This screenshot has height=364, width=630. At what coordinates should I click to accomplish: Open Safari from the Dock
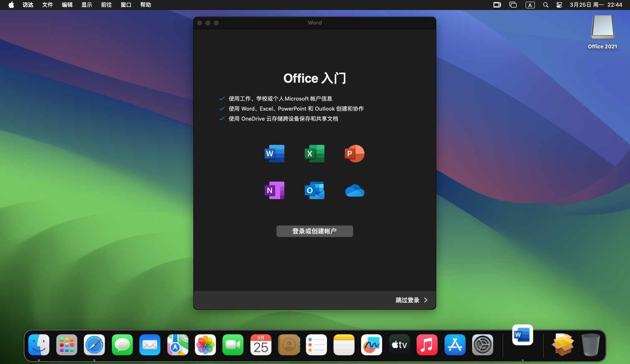tap(94, 345)
